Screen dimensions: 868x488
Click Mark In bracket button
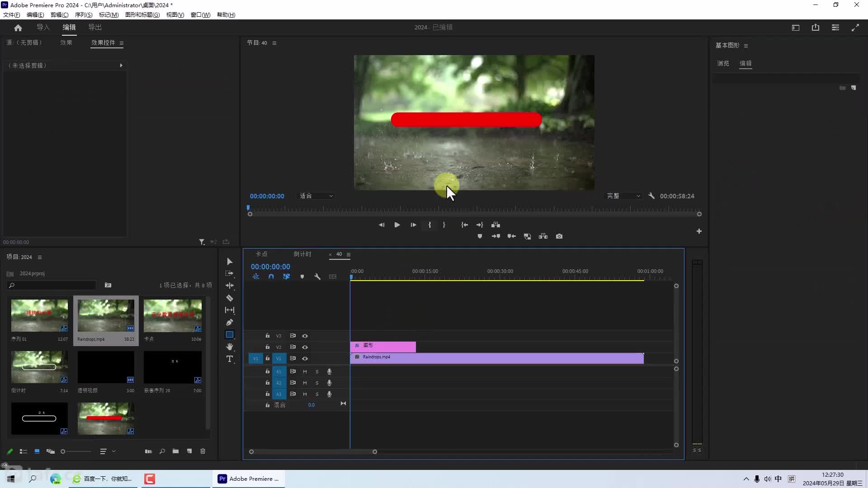[429, 225]
